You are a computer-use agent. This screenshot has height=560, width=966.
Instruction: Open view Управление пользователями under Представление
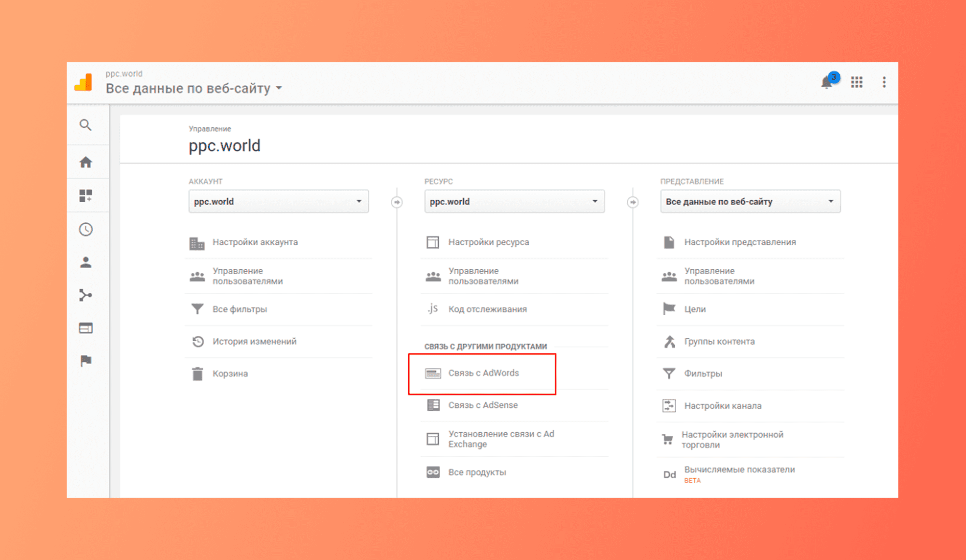tap(719, 276)
